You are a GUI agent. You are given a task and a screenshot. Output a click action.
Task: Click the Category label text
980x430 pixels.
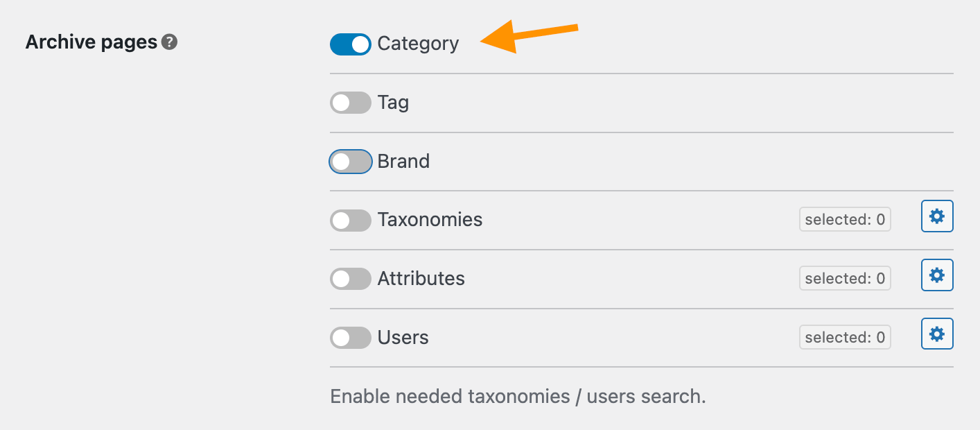pyautogui.click(x=418, y=44)
